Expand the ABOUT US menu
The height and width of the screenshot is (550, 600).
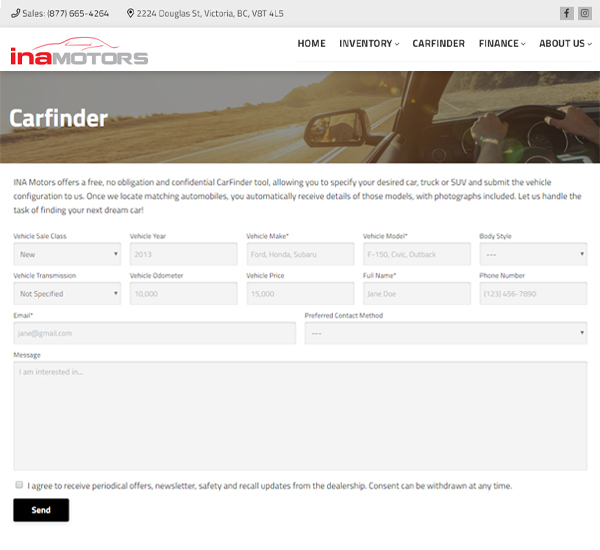(x=566, y=44)
